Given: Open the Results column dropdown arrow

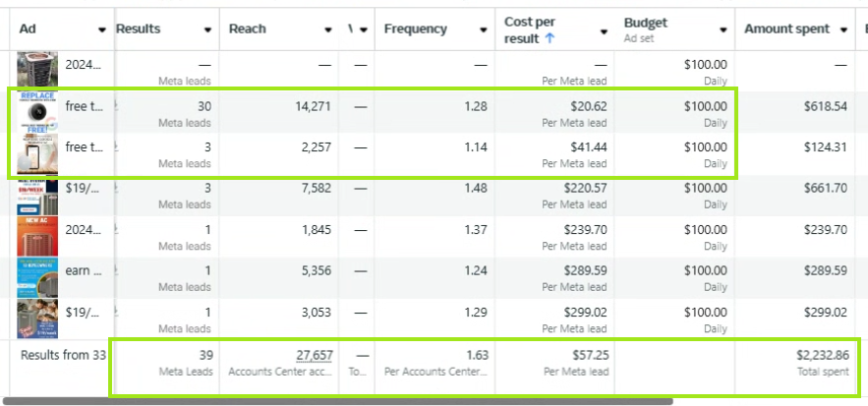Looking at the screenshot, I should [x=205, y=30].
